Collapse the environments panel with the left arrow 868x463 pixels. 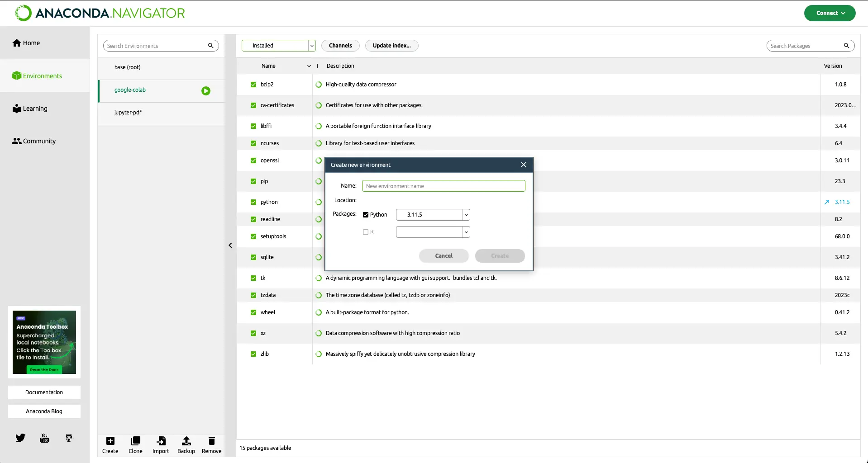pyautogui.click(x=230, y=246)
